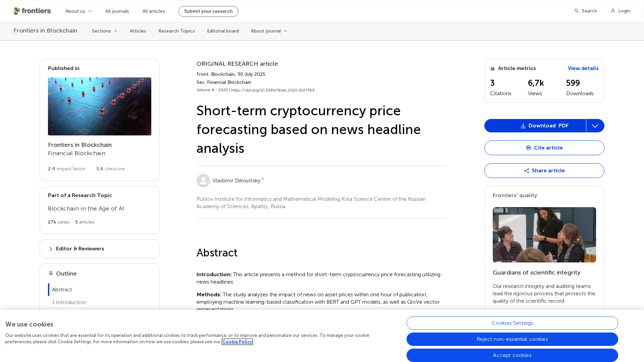Screen dimensions: 644x362
Task: Expand the About us menu
Action: coord(78,11)
